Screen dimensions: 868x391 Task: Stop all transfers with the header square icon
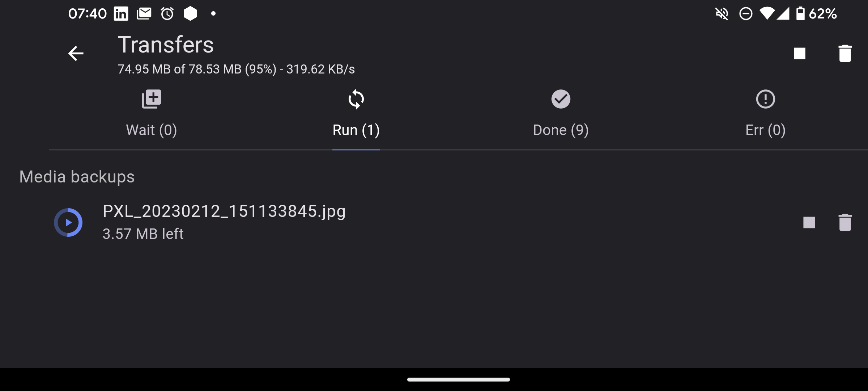[x=800, y=54]
